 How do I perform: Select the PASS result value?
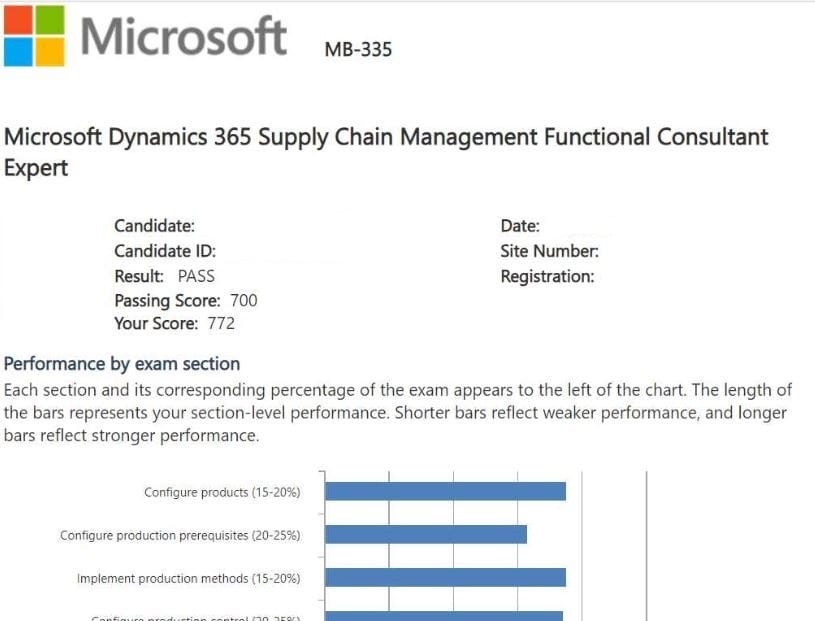click(x=196, y=276)
